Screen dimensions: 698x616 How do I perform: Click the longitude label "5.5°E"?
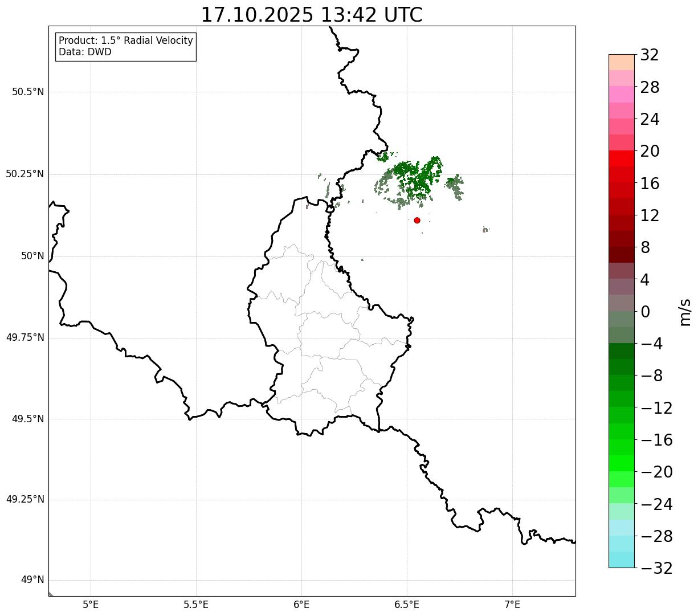[x=196, y=605]
